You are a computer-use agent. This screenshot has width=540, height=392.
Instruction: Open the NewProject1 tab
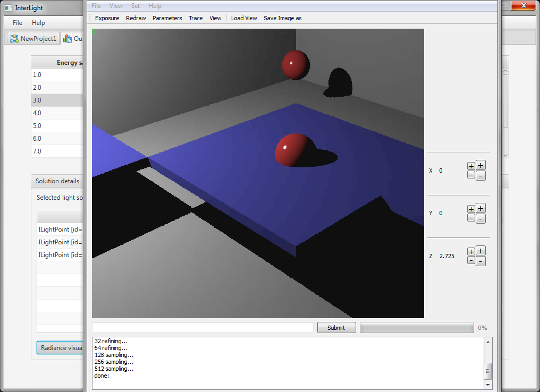(x=33, y=39)
